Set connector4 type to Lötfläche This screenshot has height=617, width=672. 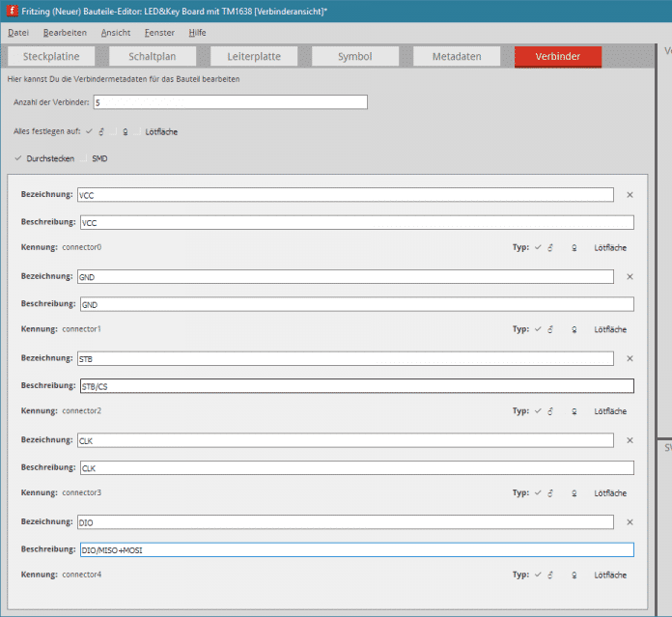point(610,575)
